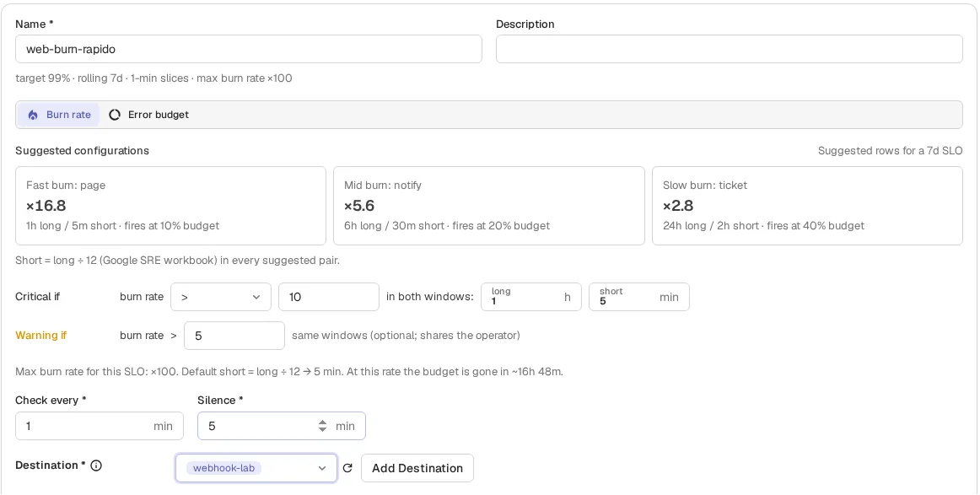Click the Silence minutes field
Screen dimensions: 980x495
[x=281, y=426]
